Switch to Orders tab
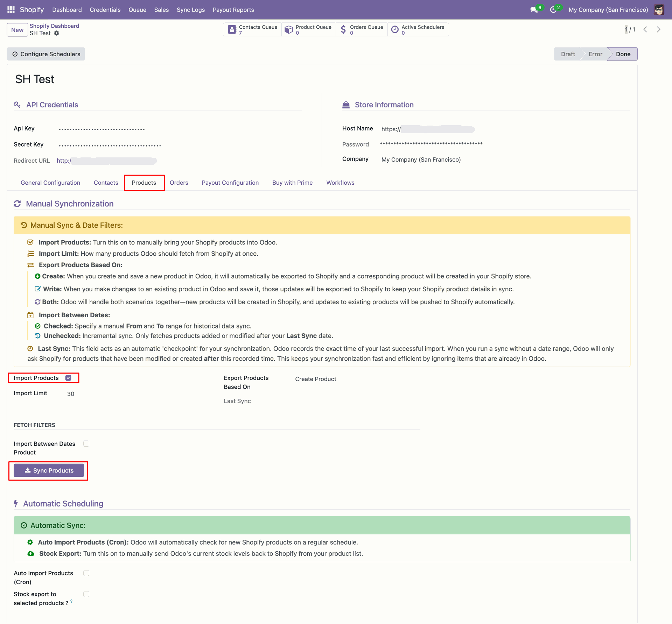Image resolution: width=672 pixels, height=624 pixels. [x=179, y=183]
